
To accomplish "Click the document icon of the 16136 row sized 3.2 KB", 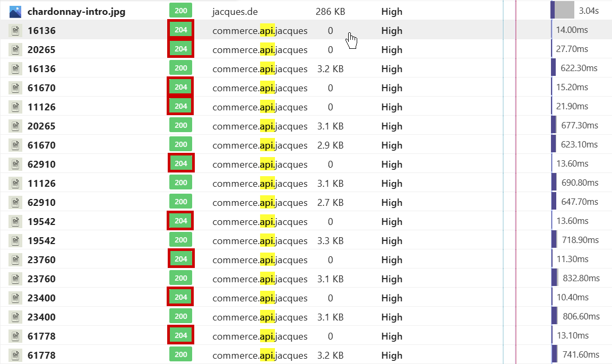I will (15, 69).
